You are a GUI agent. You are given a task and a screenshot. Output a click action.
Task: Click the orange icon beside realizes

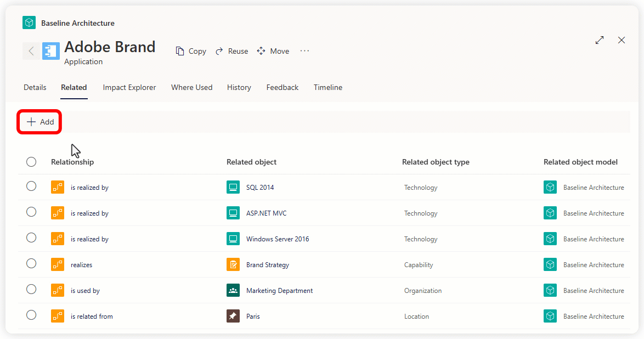click(x=58, y=264)
